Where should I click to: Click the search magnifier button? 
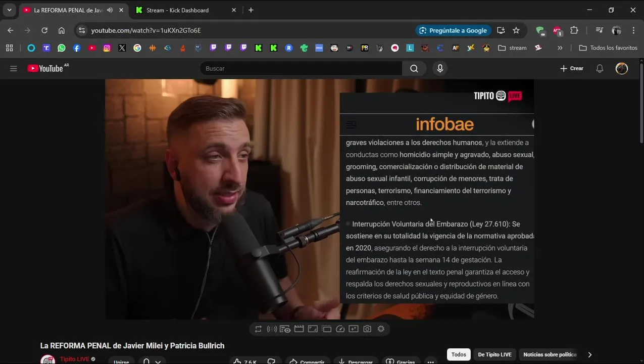[414, 68]
